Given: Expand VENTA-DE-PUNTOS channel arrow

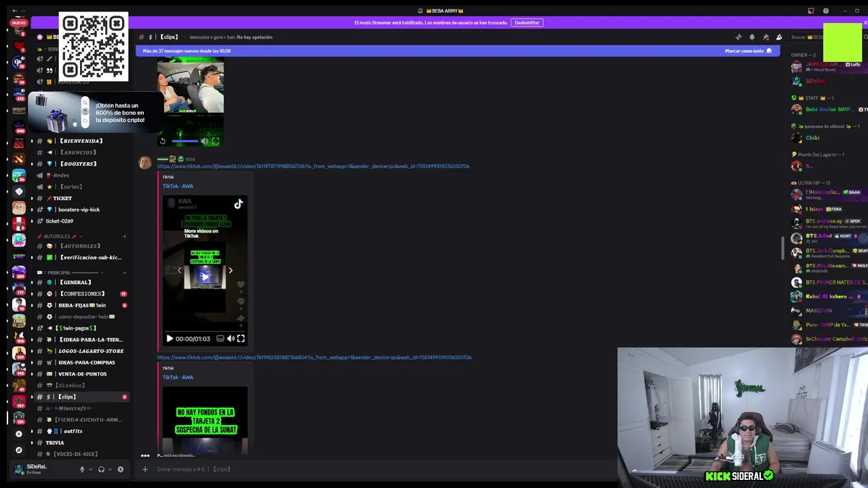Looking at the screenshot, I should 32,373.
